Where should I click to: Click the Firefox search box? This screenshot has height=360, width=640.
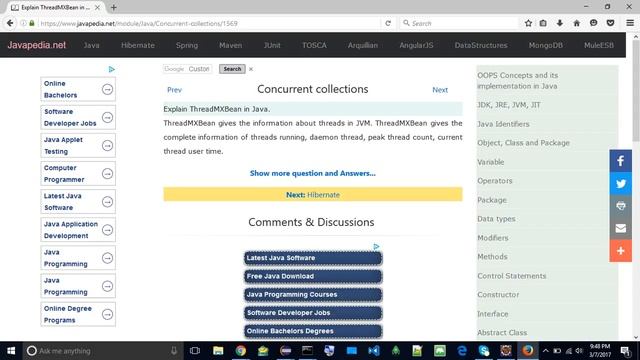click(x=459, y=23)
